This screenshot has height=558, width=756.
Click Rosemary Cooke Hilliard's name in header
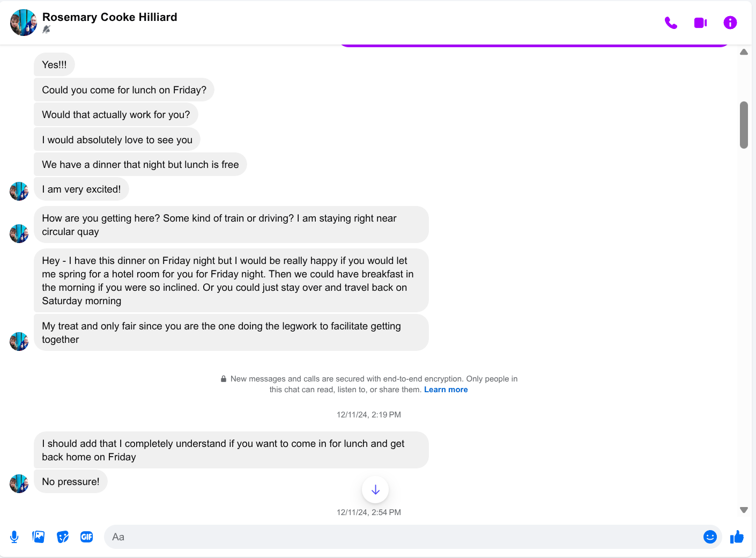(x=109, y=17)
